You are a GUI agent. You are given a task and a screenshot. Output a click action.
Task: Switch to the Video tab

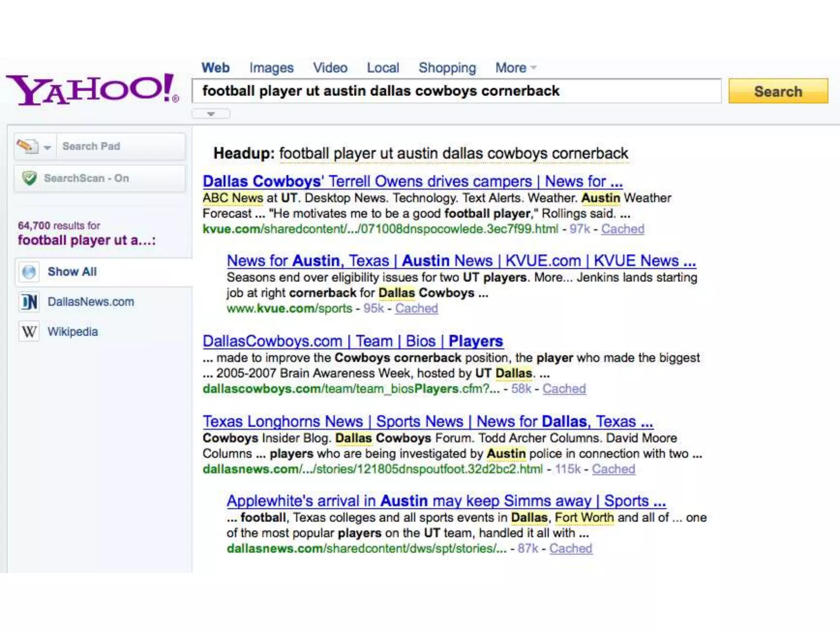330,68
